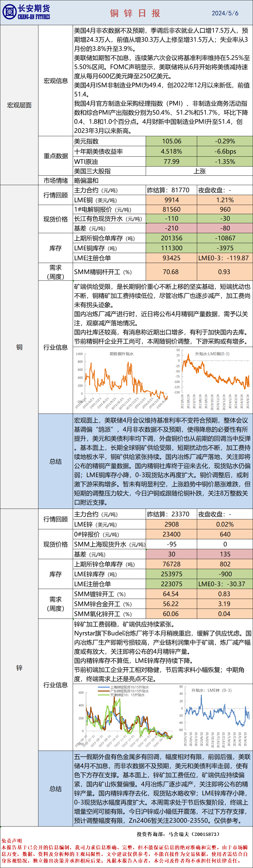Screen dimensions: 253x868
Task: Click 上海锌锭现货 legend entry in zinc chart
Action: pos(129,687)
